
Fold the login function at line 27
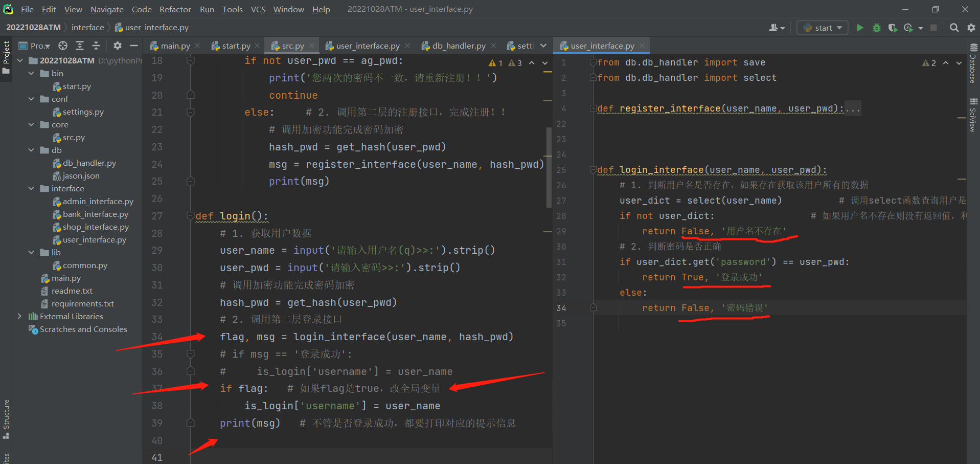[x=191, y=216]
